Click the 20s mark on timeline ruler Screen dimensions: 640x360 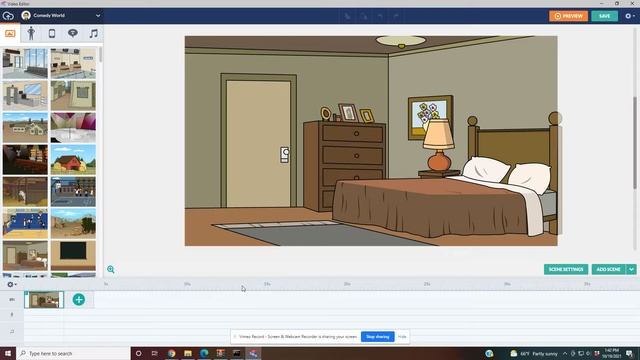[347, 284]
